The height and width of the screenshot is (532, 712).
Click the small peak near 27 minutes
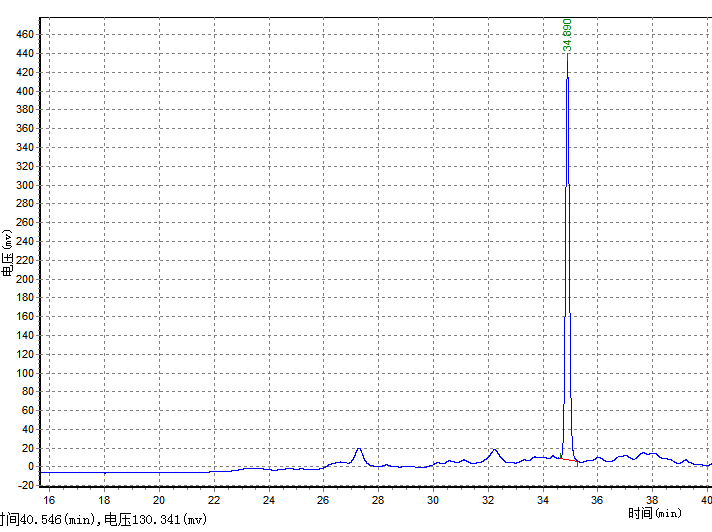(x=358, y=450)
